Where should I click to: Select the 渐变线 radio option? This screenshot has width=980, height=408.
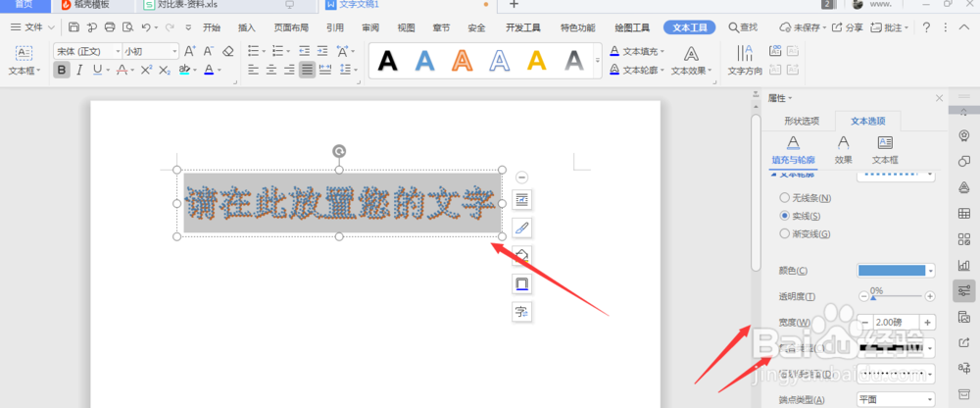[x=805, y=234]
